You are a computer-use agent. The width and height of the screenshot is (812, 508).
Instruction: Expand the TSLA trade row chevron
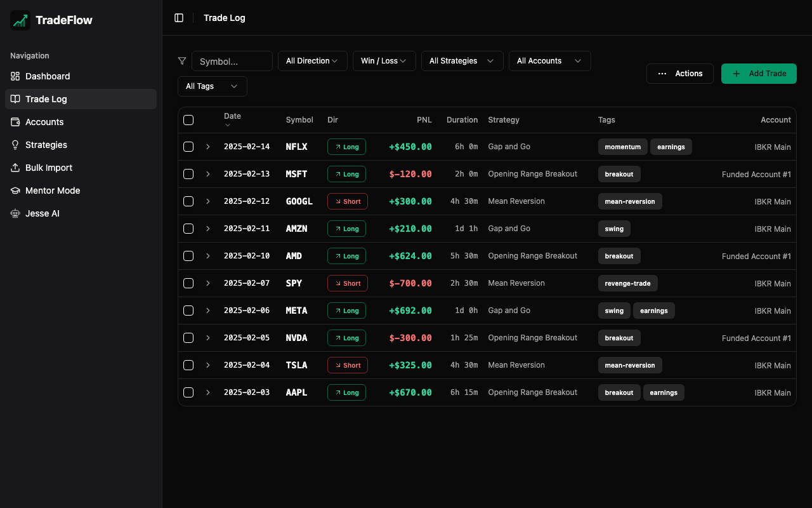coord(208,364)
